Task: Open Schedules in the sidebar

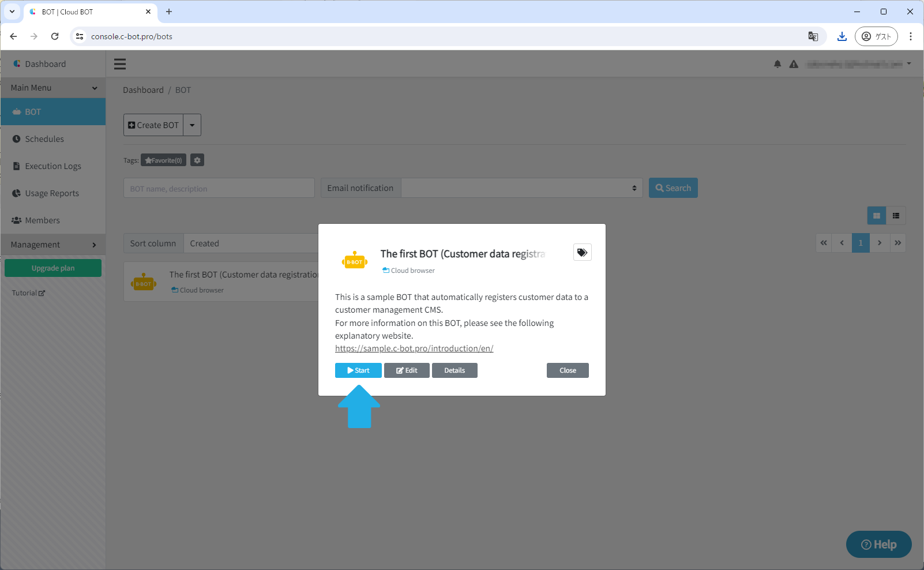Action: (x=44, y=139)
